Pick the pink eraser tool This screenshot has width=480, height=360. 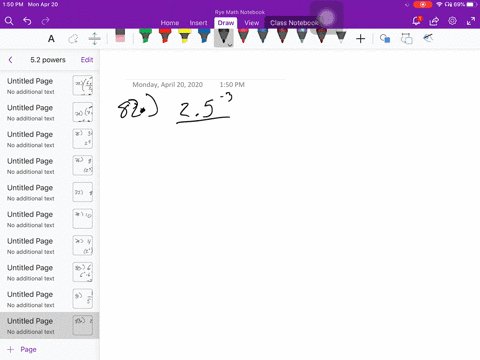(120, 36)
